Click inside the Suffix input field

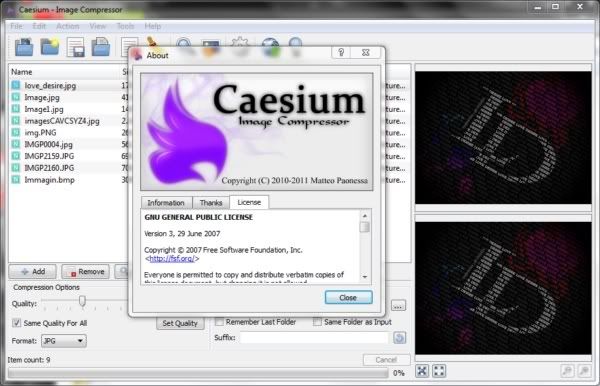tap(314, 338)
